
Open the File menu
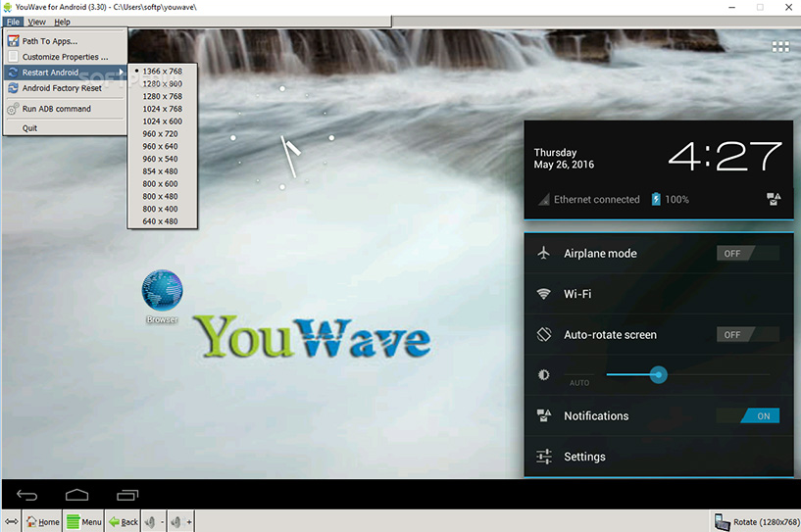point(13,22)
